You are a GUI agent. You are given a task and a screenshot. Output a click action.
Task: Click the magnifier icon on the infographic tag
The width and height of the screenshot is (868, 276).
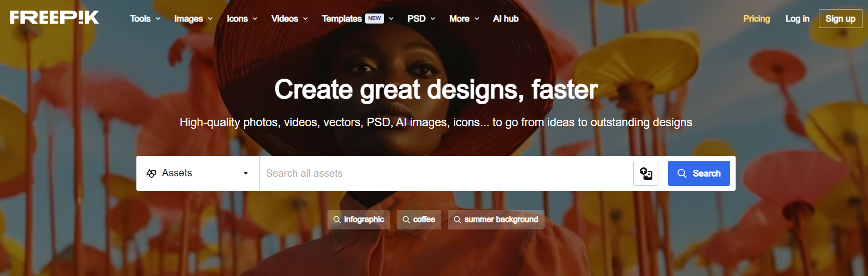pyautogui.click(x=337, y=220)
